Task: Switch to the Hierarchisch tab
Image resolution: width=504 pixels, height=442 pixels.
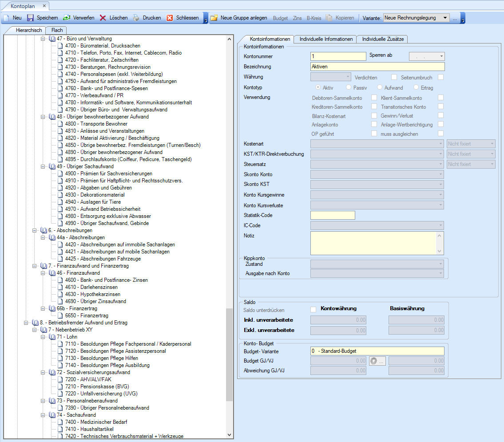Action: [x=29, y=30]
